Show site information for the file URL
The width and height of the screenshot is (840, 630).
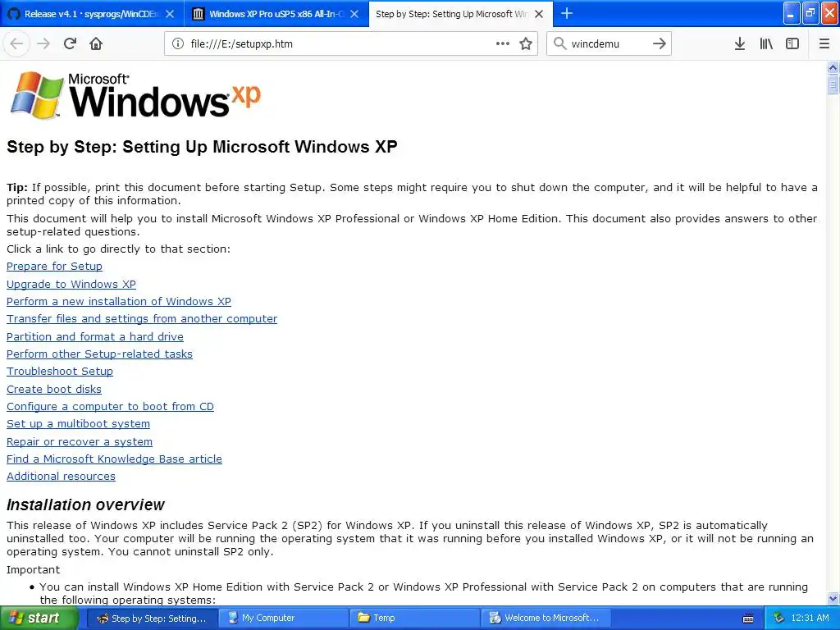[177, 43]
